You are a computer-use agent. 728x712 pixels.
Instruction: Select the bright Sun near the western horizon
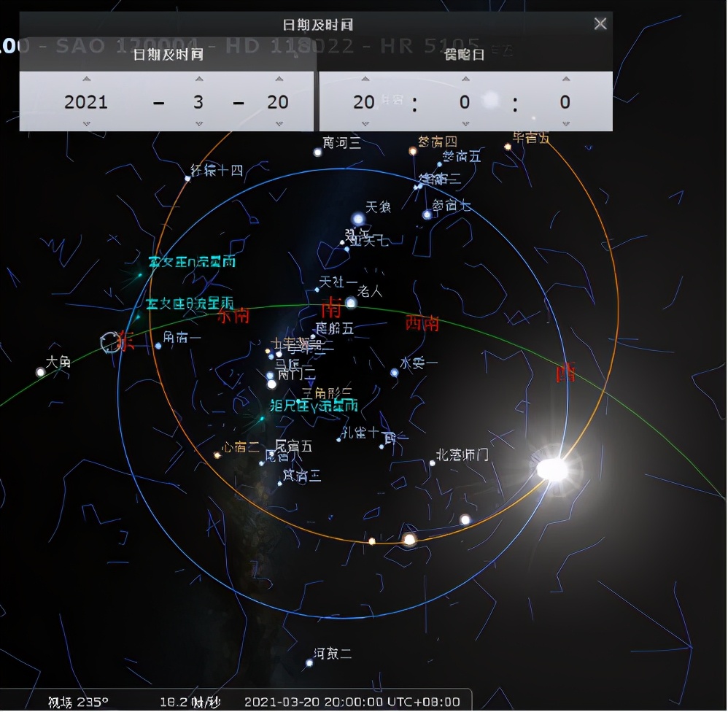(552, 468)
